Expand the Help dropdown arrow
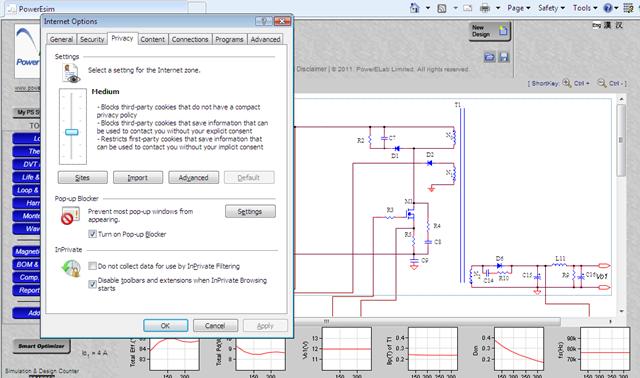Viewport: 640px width, 378px height. coord(616,8)
